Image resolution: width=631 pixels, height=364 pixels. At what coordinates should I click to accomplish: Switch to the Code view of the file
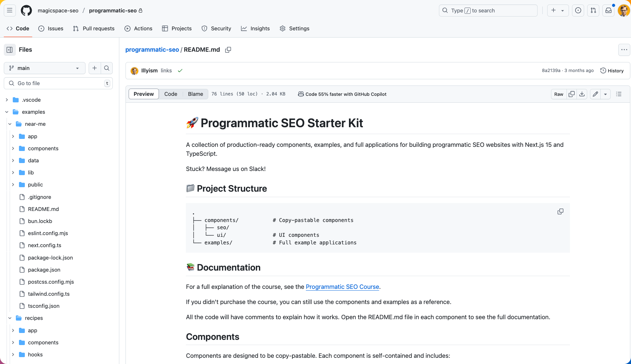pos(171,94)
